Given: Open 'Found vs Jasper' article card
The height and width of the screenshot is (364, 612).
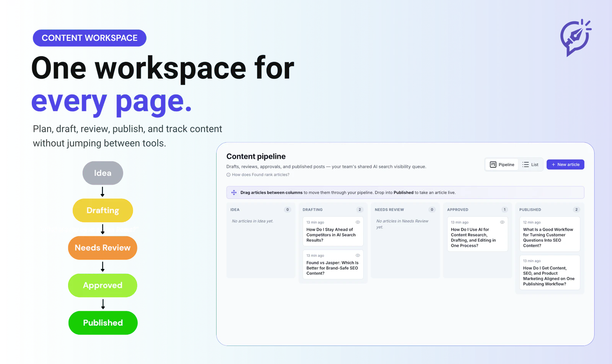Looking at the screenshot, I should coord(333,265).
